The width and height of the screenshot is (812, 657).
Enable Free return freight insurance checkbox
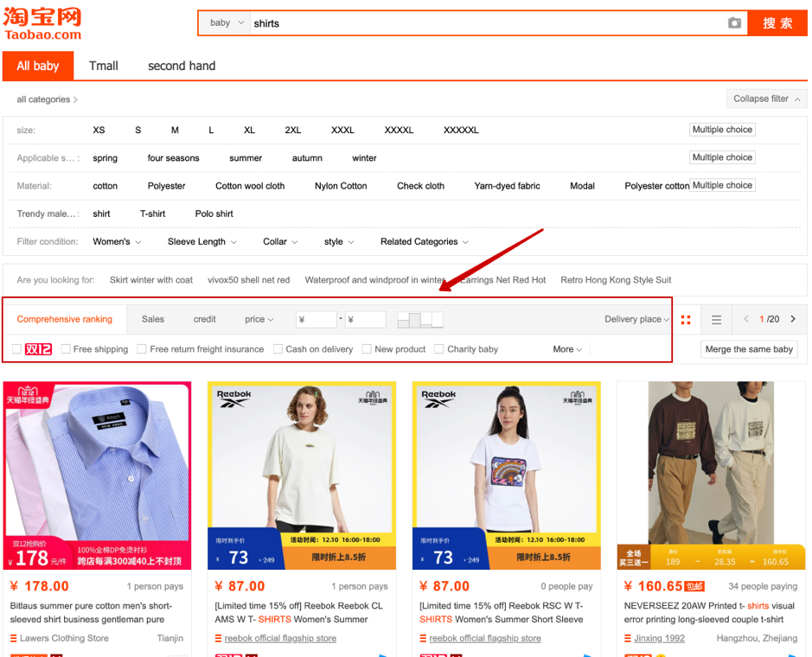(141, 349)
